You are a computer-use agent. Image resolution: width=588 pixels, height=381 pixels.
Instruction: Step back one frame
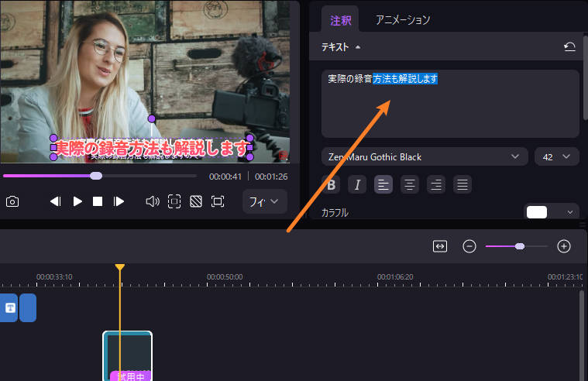coord(56,202)
